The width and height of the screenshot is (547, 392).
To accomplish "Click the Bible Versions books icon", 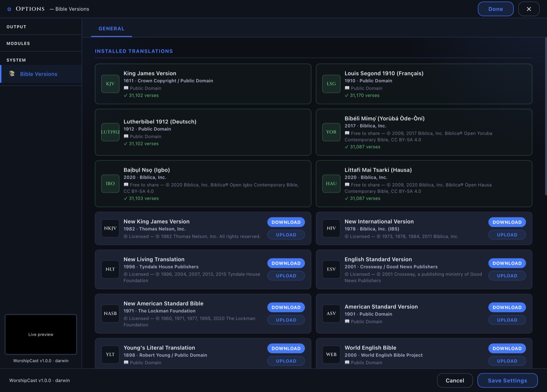I will [x=12, y=74].
